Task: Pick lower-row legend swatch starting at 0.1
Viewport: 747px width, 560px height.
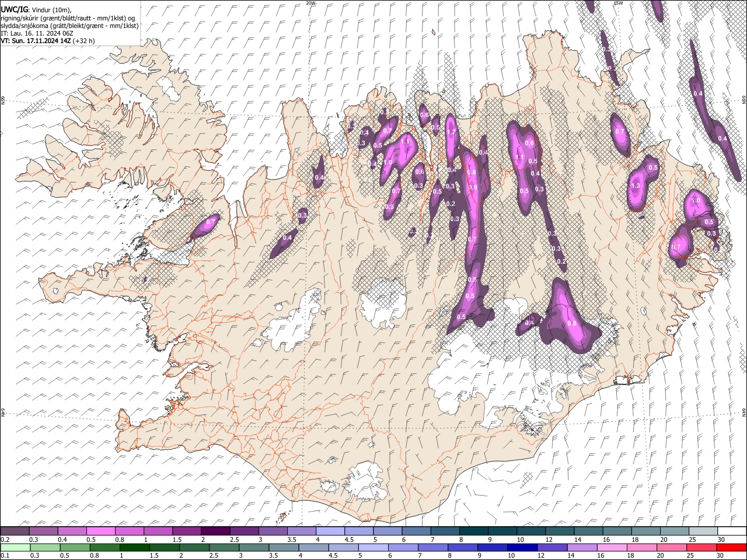Action: 15,548
